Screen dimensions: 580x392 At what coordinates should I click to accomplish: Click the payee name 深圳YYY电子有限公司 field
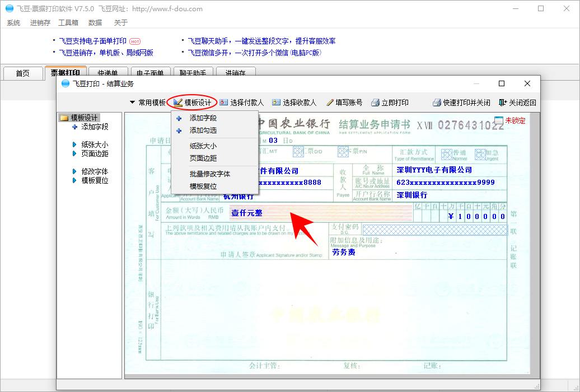[x=434, y=170]
